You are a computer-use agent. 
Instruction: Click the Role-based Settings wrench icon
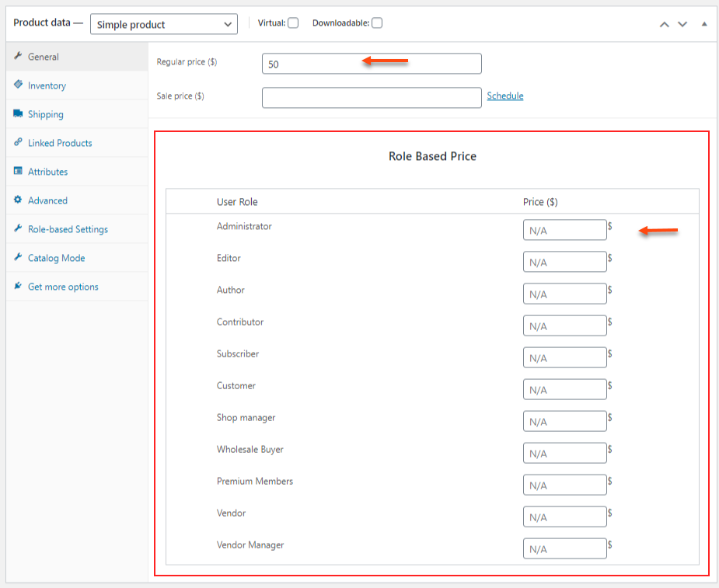click(x=18, y=228)
